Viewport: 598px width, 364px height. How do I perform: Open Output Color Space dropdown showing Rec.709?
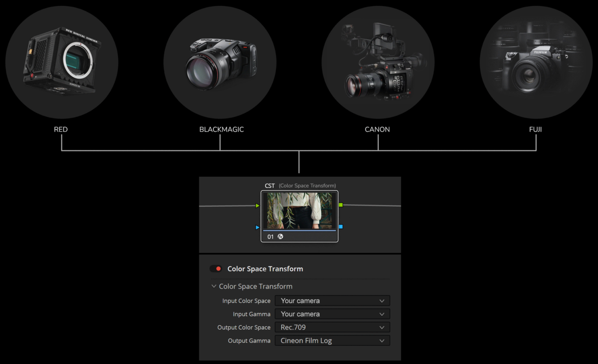click(x=332, y=328)
